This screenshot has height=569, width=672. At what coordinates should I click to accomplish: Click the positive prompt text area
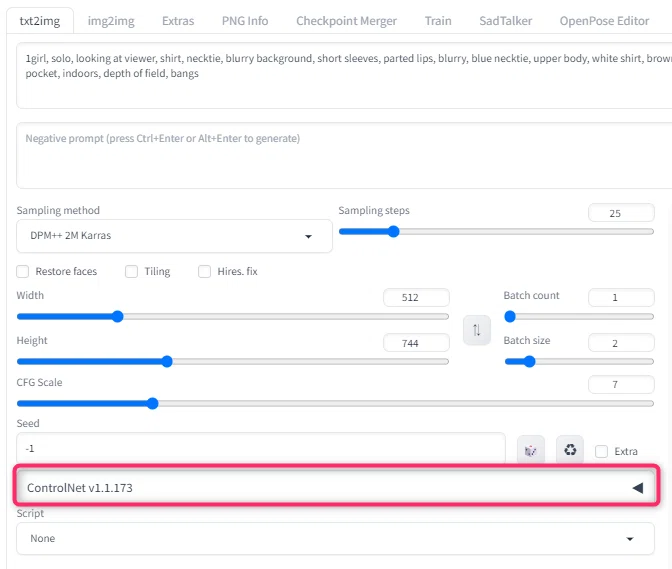point(344,75)
